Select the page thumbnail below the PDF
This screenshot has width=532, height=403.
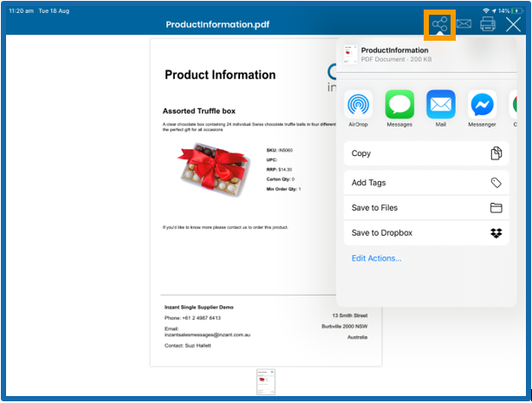click(266, 382)
